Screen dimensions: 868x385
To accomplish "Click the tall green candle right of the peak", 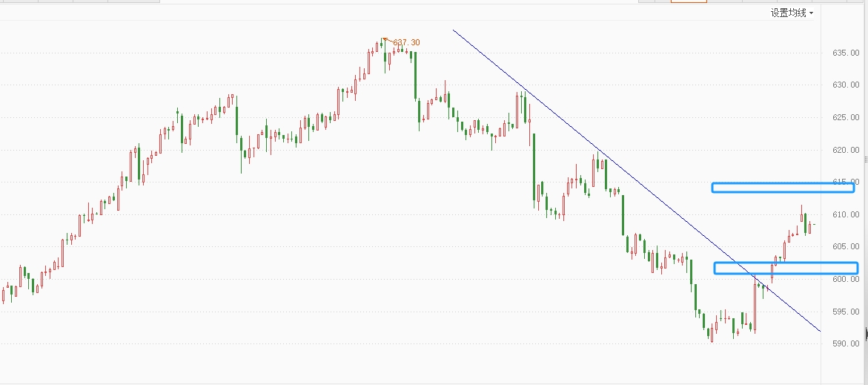I will click(x=415, y=74).
